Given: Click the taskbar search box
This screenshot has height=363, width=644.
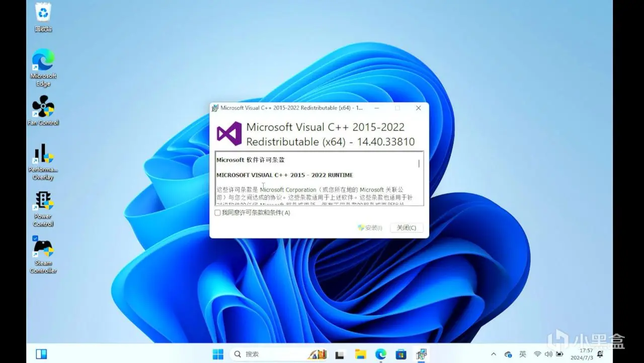Looking at the screenshot, I should [280, 354].
